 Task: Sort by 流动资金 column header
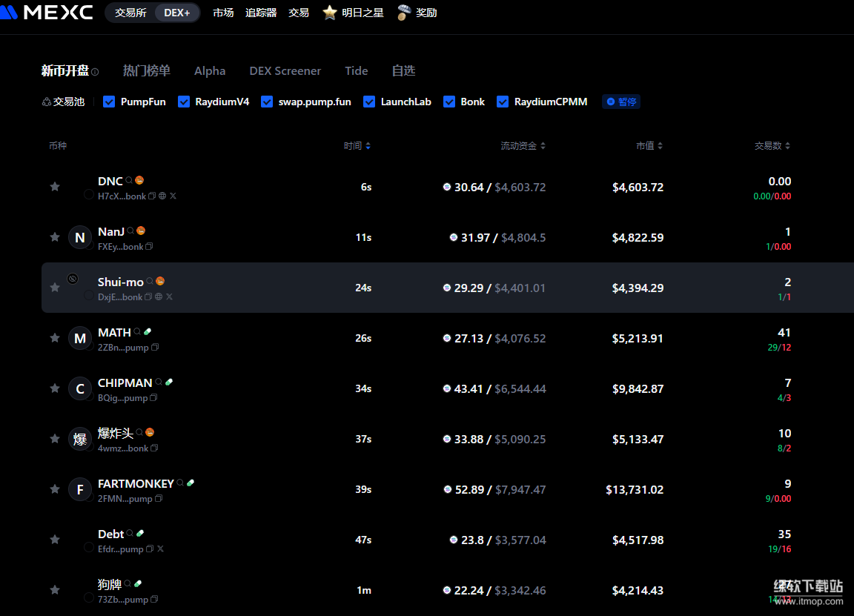click(x=523, y=146)
